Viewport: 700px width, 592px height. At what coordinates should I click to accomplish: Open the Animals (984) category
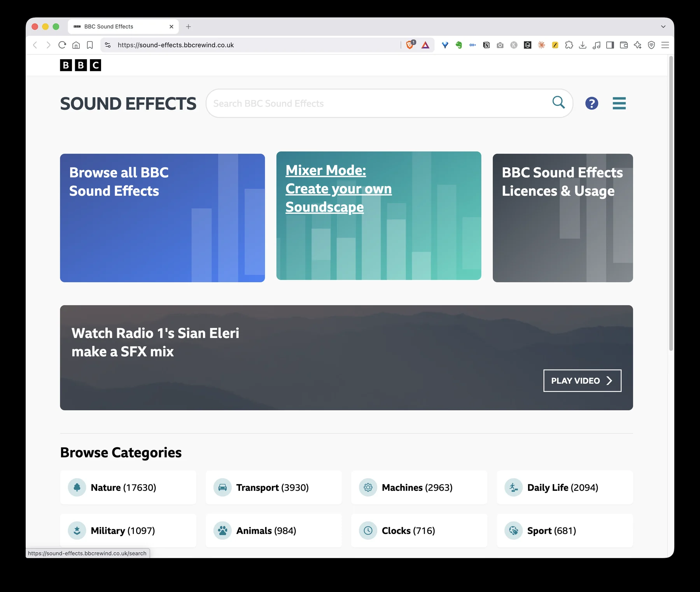click(274, 531)
